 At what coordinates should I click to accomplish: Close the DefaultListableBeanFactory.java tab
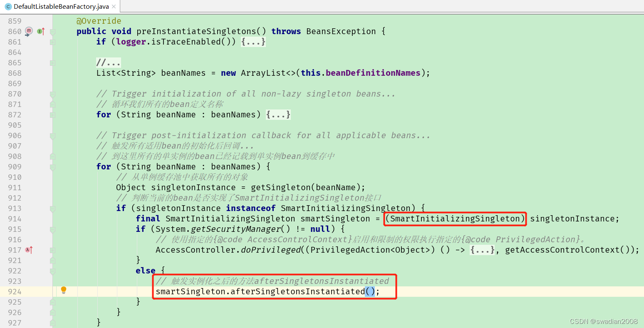(114, 6)
